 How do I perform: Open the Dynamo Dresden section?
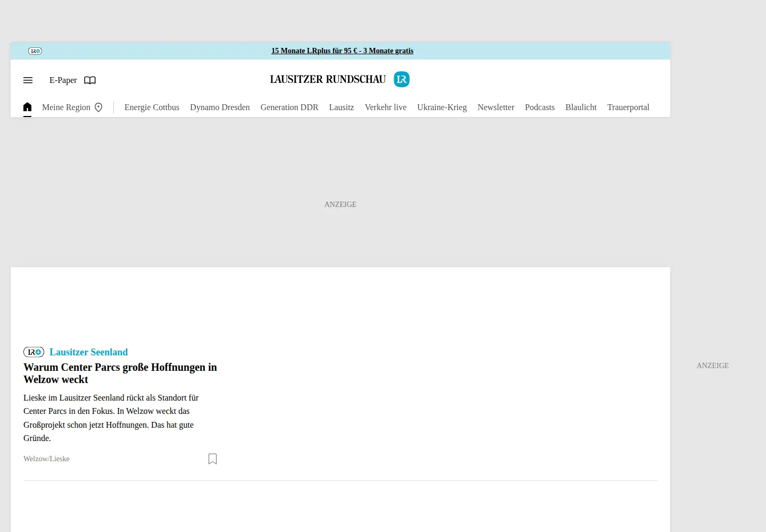click(220, 107)
